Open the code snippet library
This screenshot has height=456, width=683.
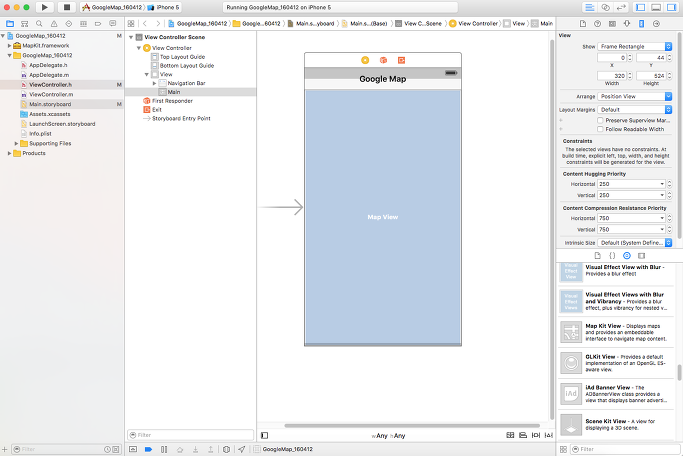tap(612, 256)
